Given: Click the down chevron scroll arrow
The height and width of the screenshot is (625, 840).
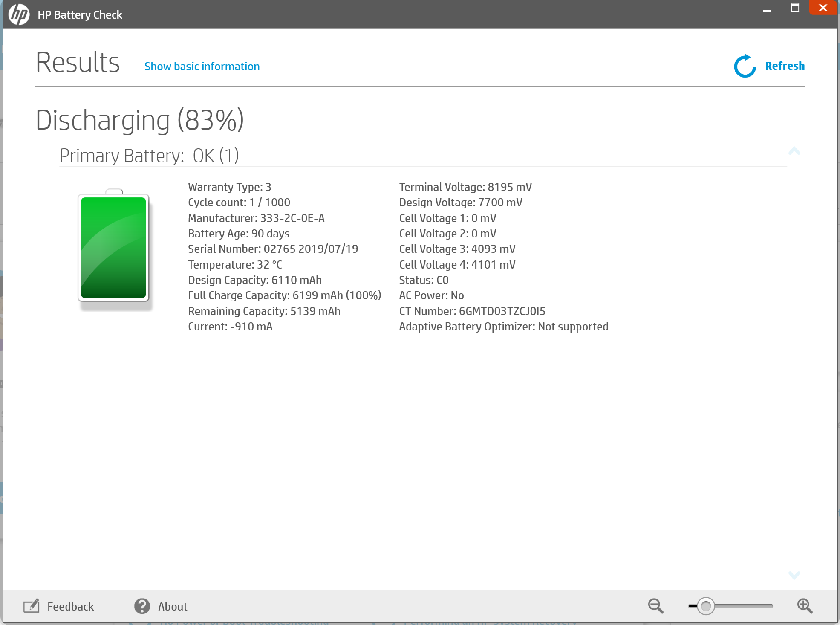Looking at the screenshot, I should click(x=794, y=575).
